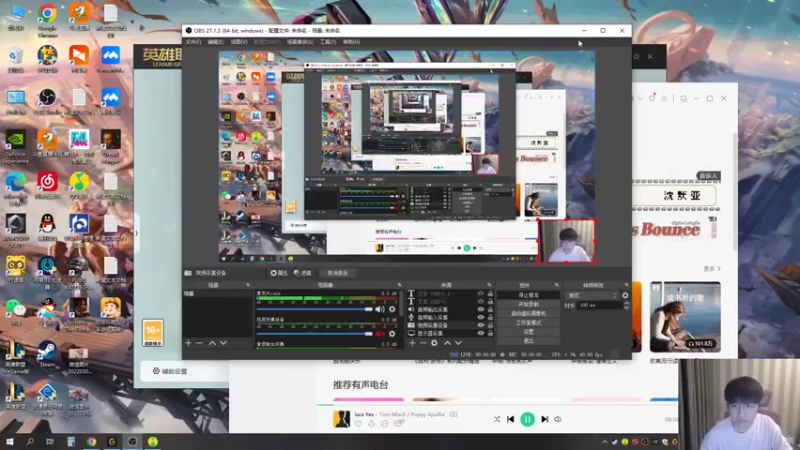Like the current song with heart icon
The height and width of the screenshot is (450, 800).
pos(358,424)
